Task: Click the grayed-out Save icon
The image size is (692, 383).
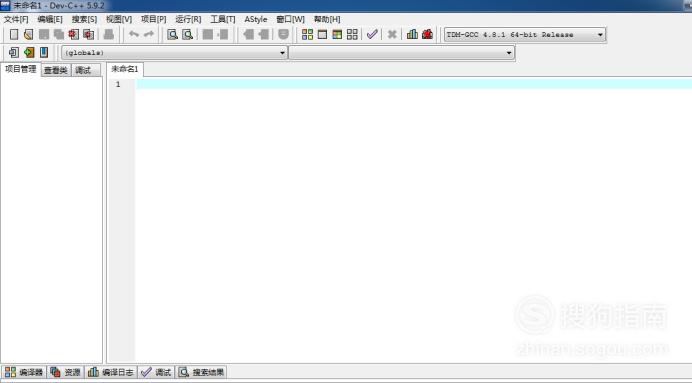Action: 44,34
